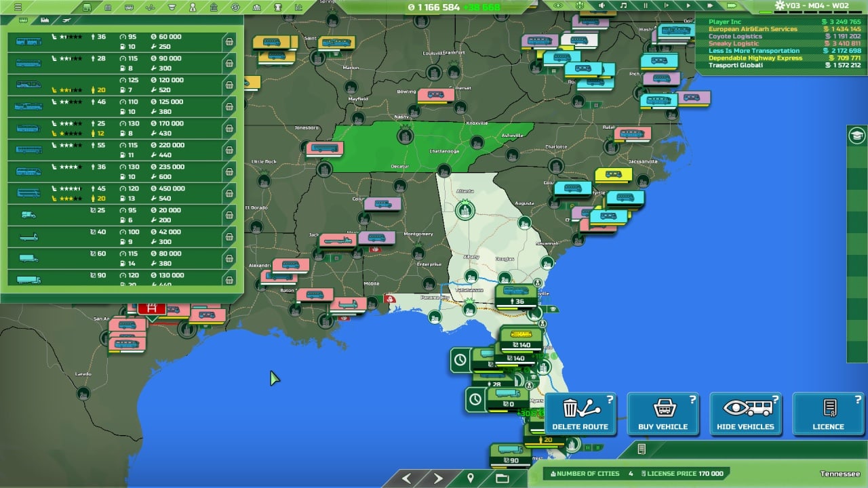Toggle the eye visibility filter in top bar

[558, 5]
